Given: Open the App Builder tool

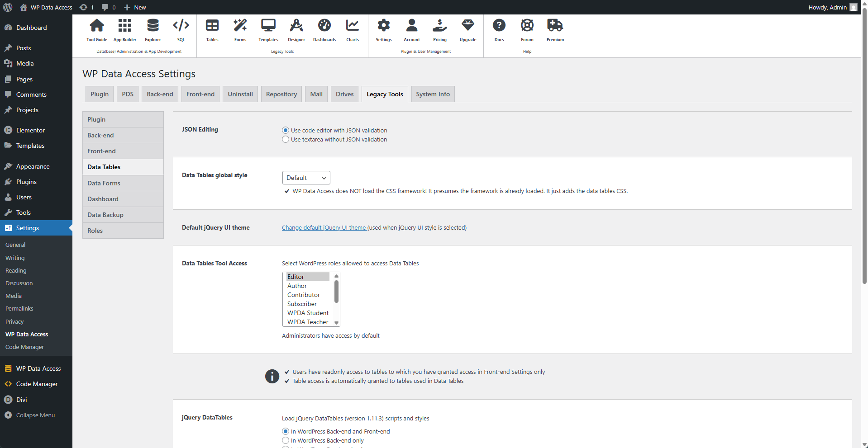Looking at the screenshot, I should (124, 29).
